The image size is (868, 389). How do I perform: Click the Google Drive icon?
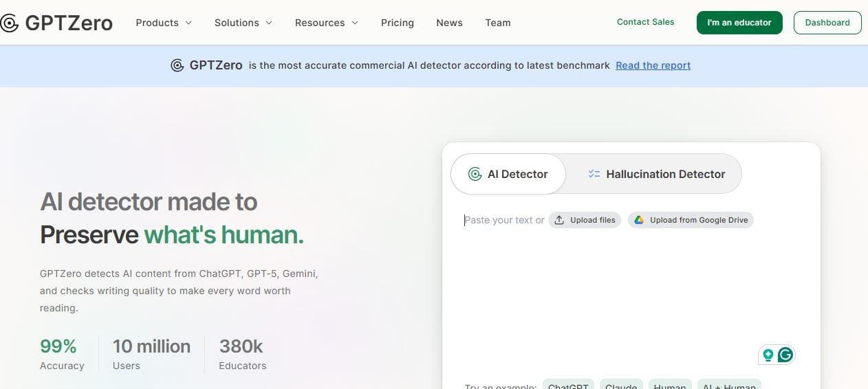coord(639,220)
